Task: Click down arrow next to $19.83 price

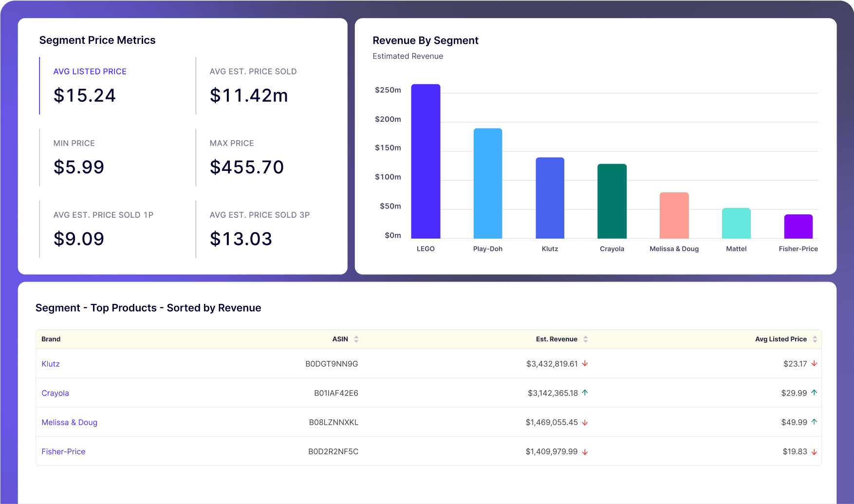Action: 814,452
